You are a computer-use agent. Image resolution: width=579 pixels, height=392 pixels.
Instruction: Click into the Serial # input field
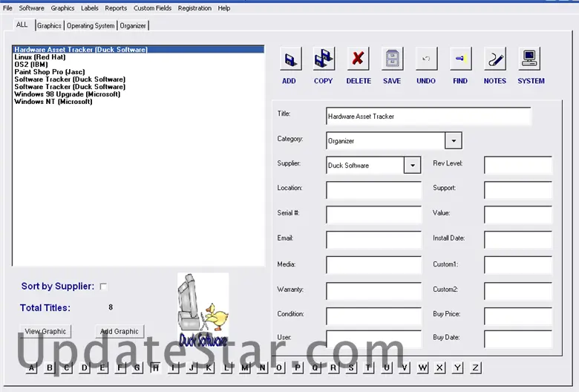(x=373, y=215)
